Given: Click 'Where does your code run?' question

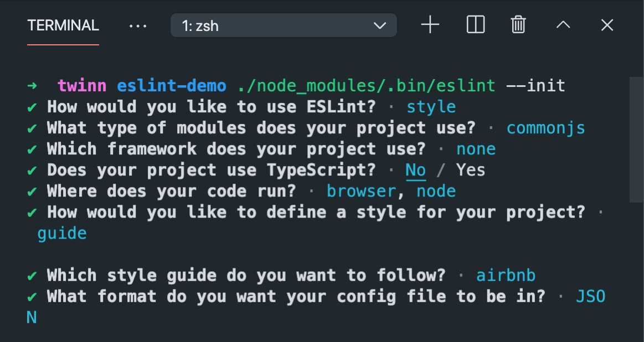Looking at the screenshot, I should (x=172, y=191).
